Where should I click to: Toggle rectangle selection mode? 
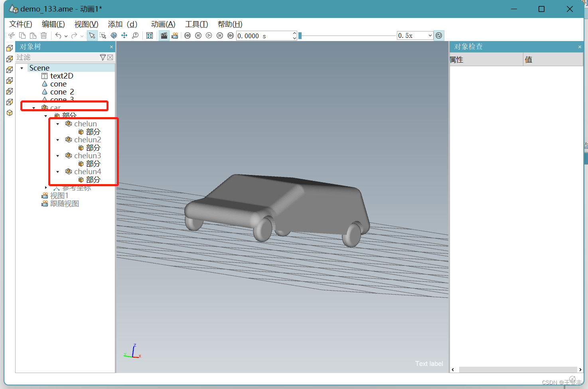[x=103, y=35]
